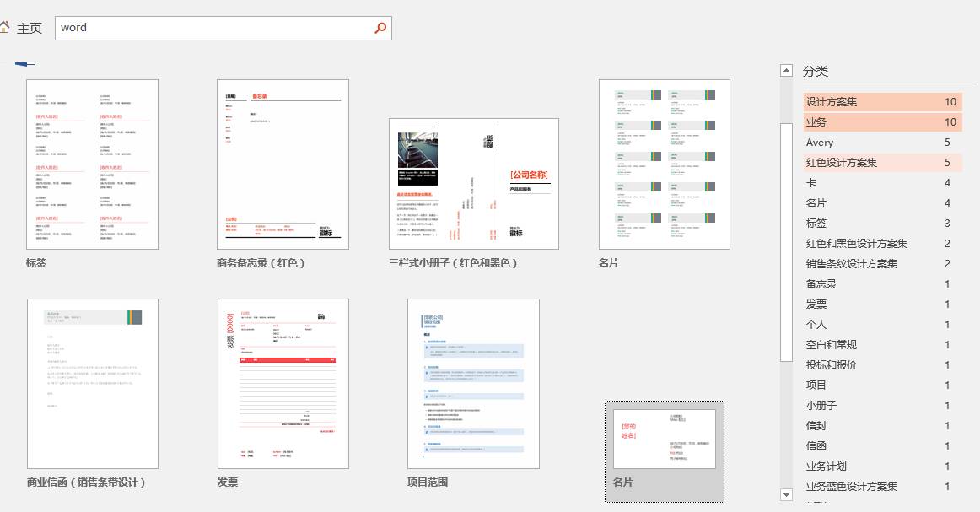Select the highlighted 名片 template in the bottom row

click(x=664, y=437)
